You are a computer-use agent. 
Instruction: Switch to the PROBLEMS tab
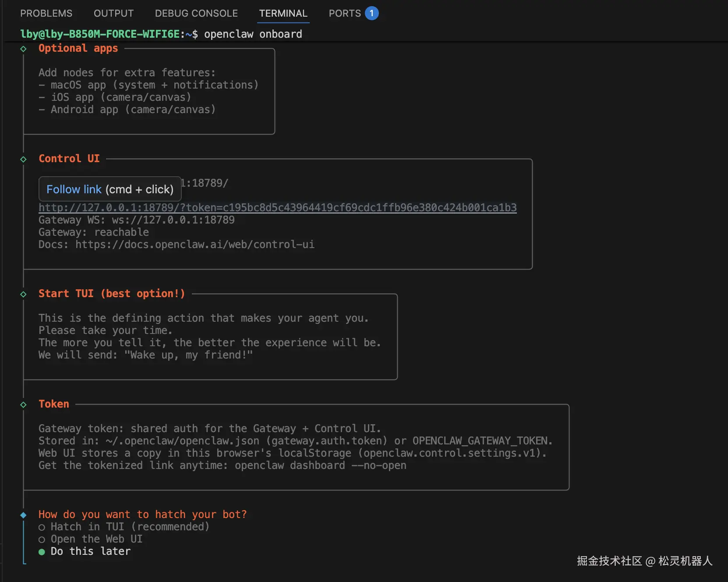click(x=46, y=14)
